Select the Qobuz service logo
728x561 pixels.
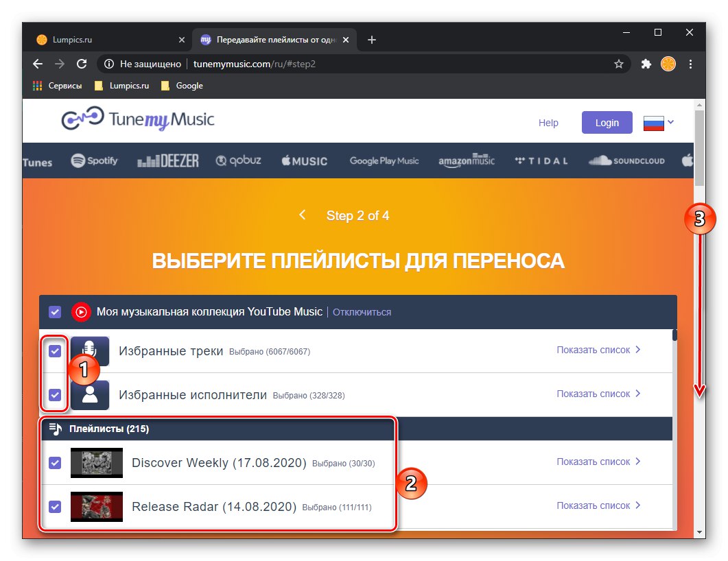(238, 160)
